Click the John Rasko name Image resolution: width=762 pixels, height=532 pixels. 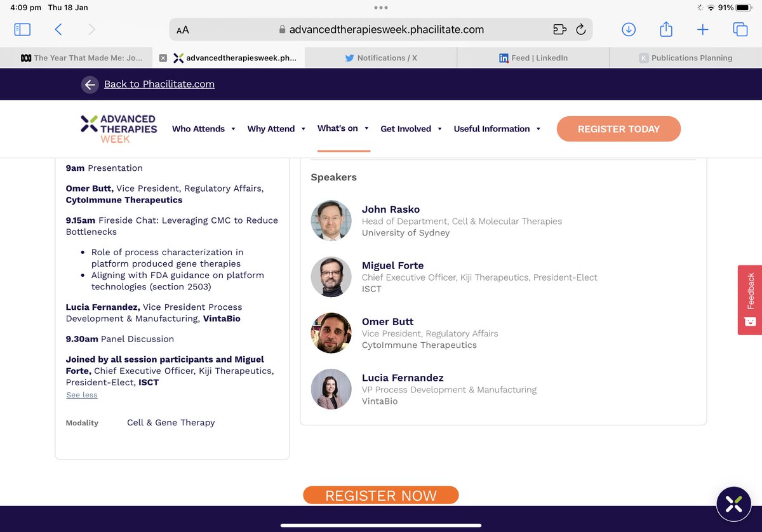[391, 209]
